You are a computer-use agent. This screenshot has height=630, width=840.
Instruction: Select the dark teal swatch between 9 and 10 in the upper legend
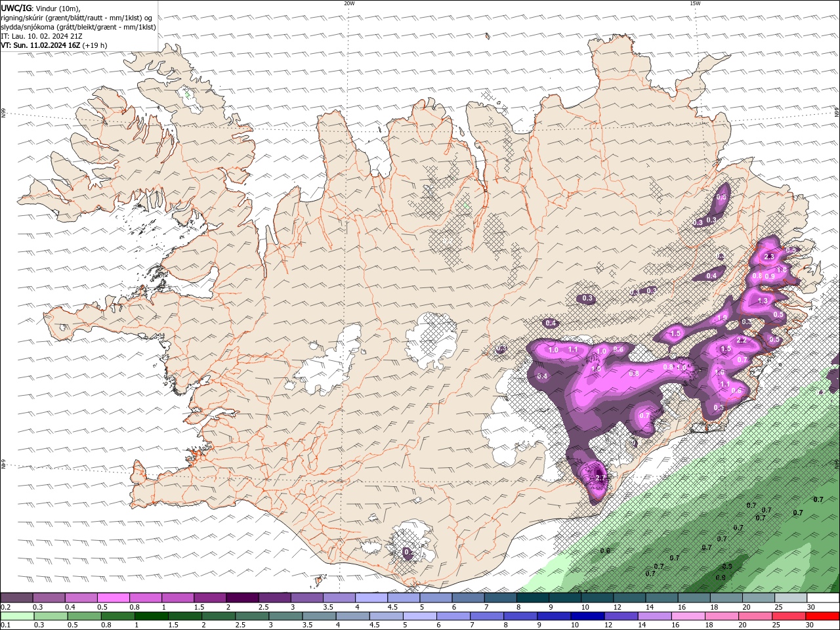point(564,598)
